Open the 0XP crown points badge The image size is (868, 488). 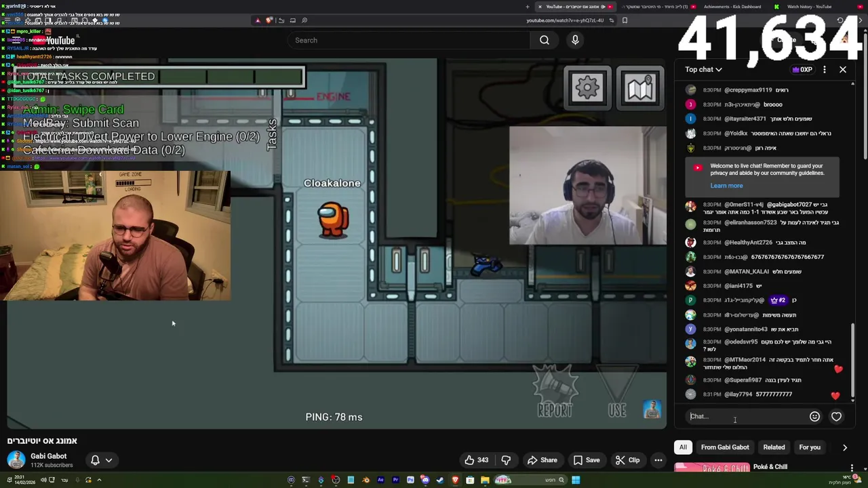[802, 69]
